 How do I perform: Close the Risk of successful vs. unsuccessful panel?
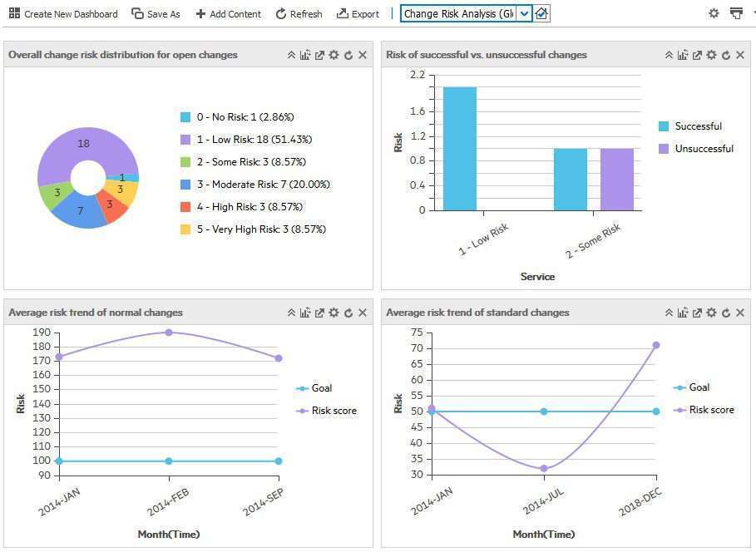point(740,55)
